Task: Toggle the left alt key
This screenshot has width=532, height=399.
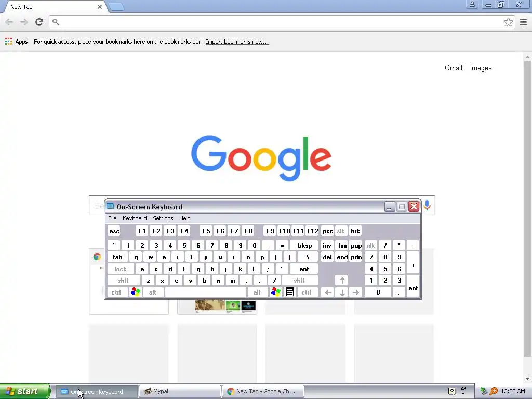Action: click(x=153, y=292)
